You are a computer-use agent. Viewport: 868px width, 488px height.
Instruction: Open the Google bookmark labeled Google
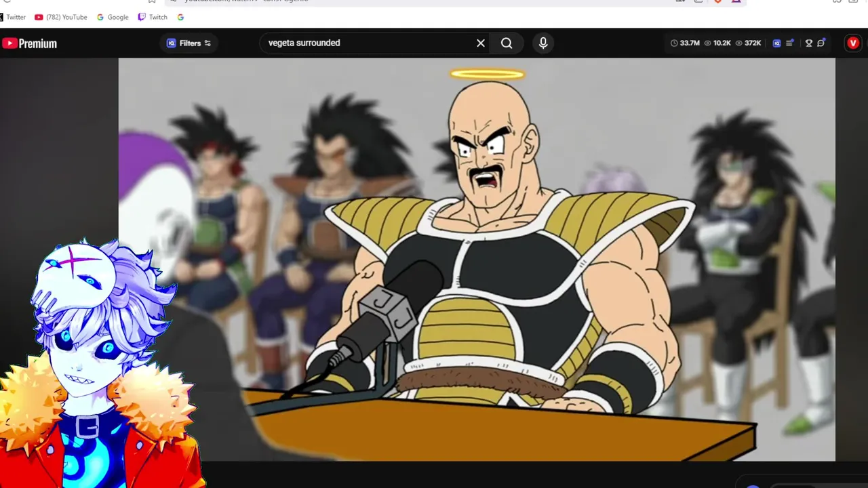[113, 17]
